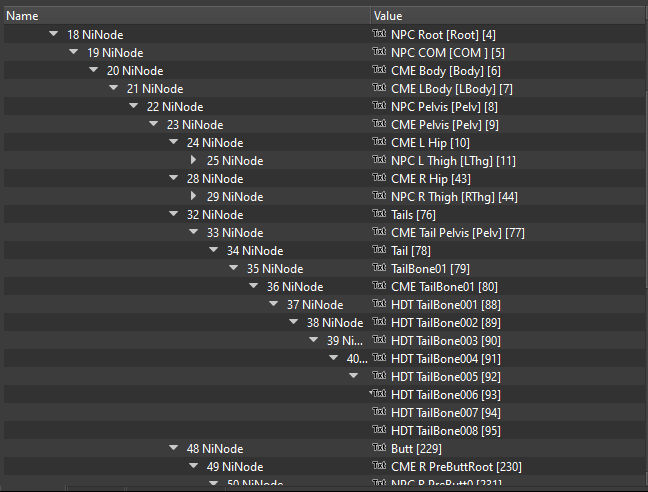Collapse the 48 NiNode Butt branch

point(174,448)
